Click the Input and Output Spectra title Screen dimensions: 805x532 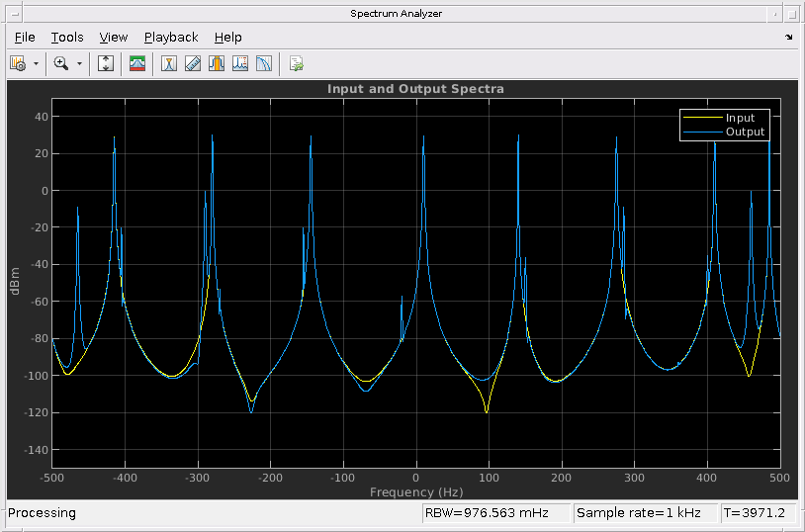[x=415, y=89]
